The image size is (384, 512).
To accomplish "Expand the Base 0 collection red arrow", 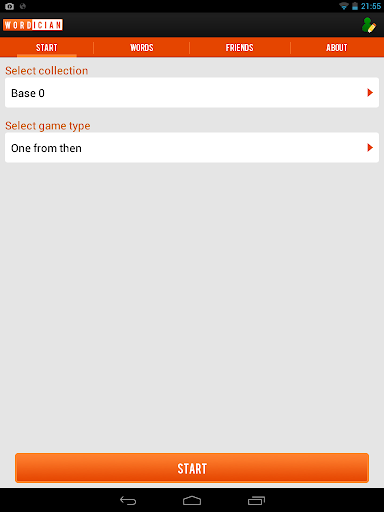I will [x=370, y=93].
